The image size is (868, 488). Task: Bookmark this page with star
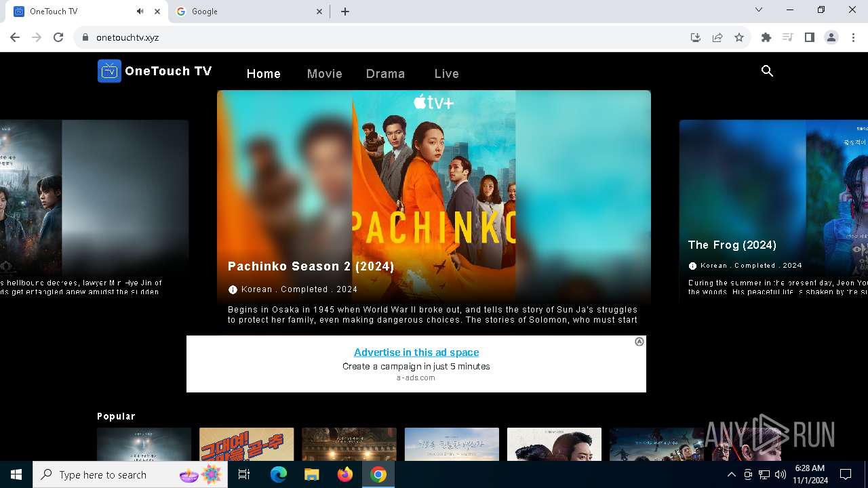pos(739,37)
